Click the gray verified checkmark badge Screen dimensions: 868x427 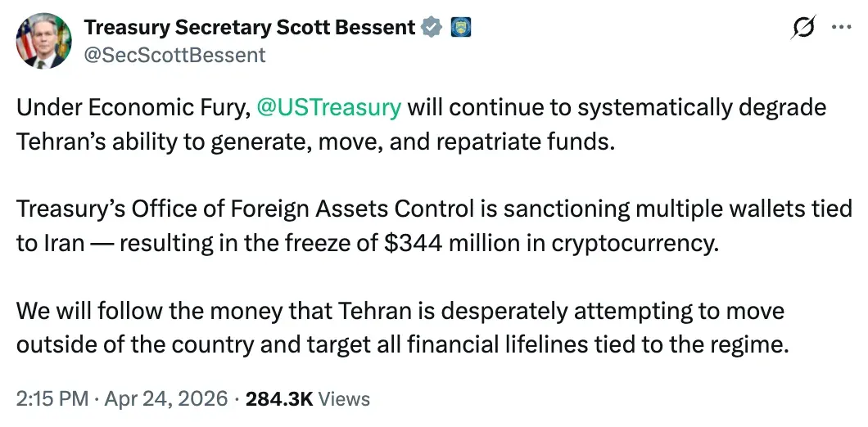pos(431,28)
